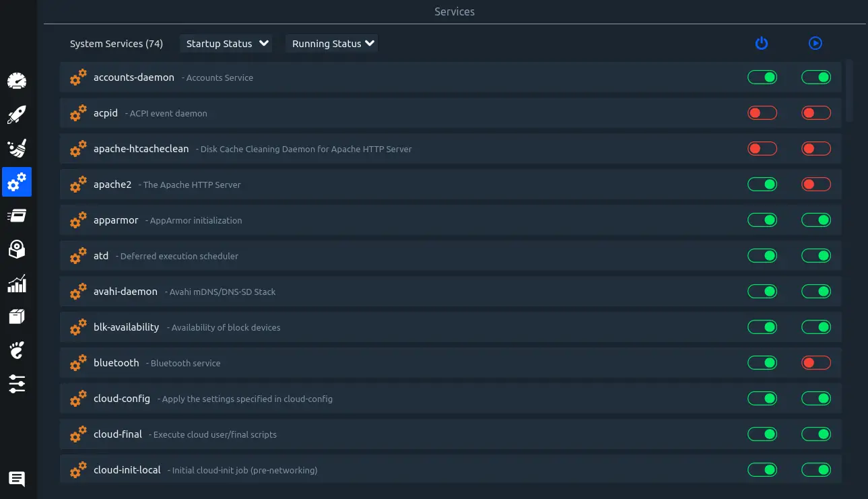Click the gears icon beside apache2

click(78, 185)
